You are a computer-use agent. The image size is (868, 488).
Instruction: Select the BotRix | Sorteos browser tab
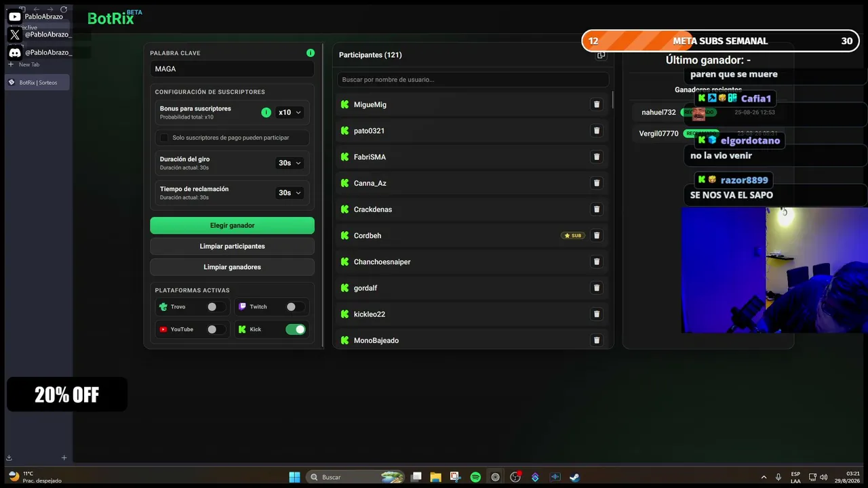tap(38, 83)
